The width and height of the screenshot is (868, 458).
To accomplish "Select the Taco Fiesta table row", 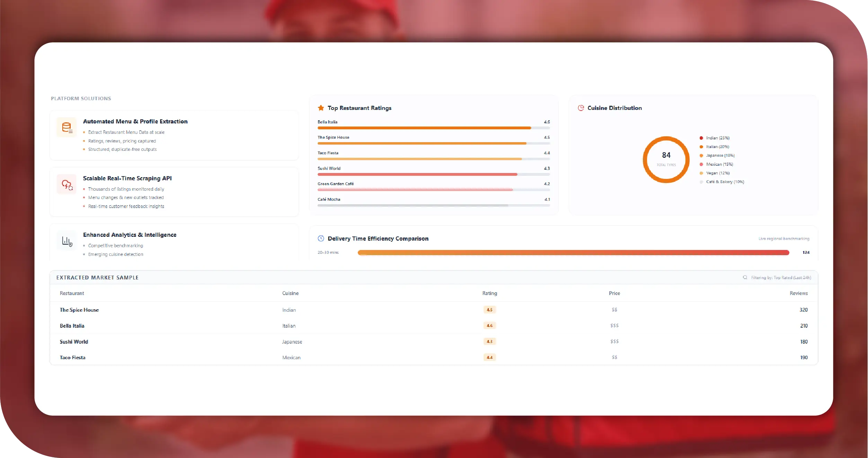I will [72, 357].
